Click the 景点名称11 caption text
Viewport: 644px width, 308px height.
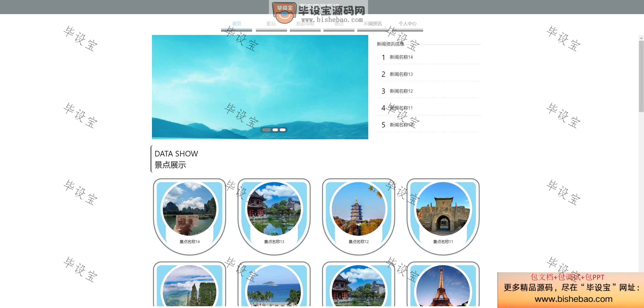point(443,242)
